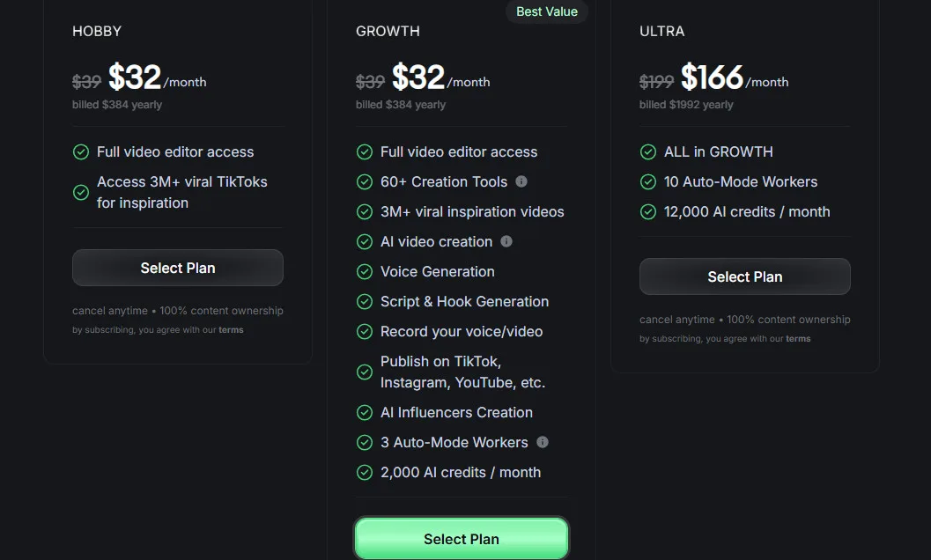
Task: Select Plan for the GROWTH tier
Action: pos(461,538)
